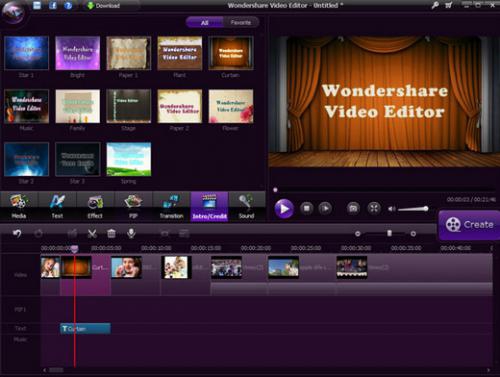The width and height of the screenshot is (500, 377).
Task: Click the 00:00:20:00 ruler mark
Action: click(x=256, y=248)
